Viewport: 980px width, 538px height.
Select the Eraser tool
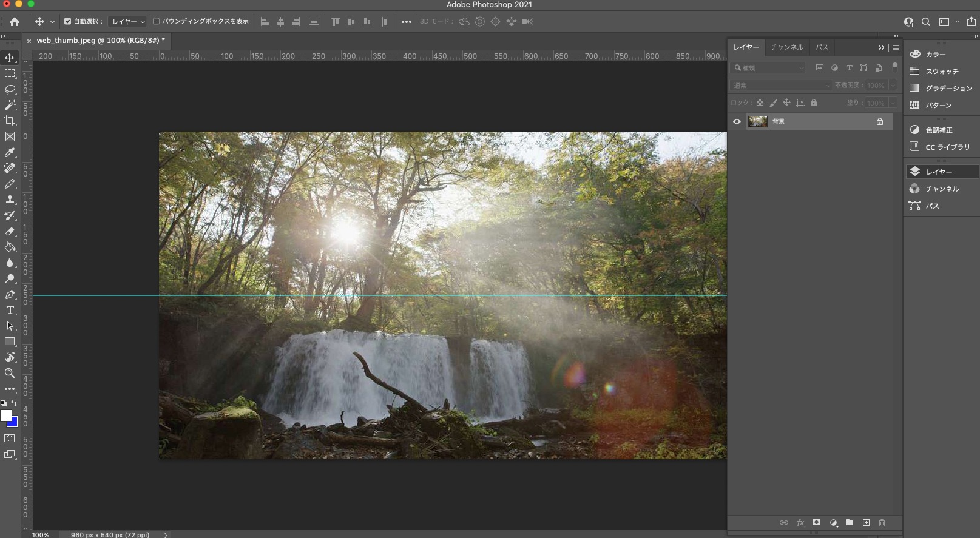(x=10, y=232)
